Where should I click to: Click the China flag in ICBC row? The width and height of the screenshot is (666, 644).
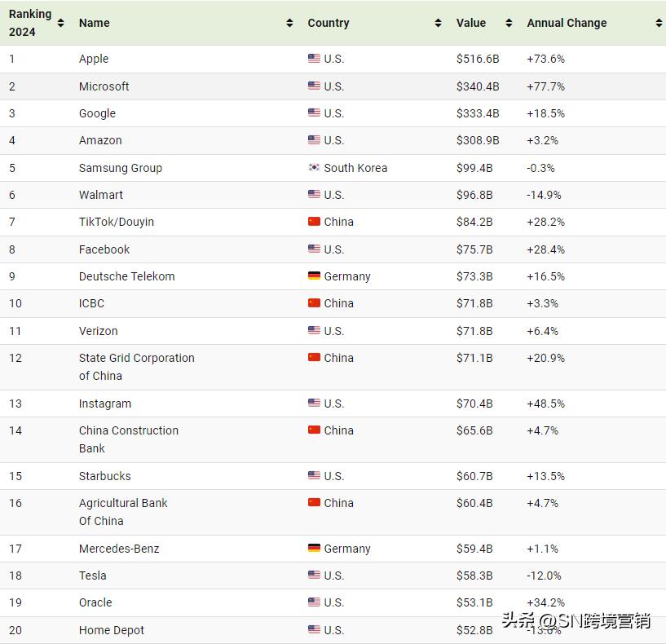tap(314, 303)
